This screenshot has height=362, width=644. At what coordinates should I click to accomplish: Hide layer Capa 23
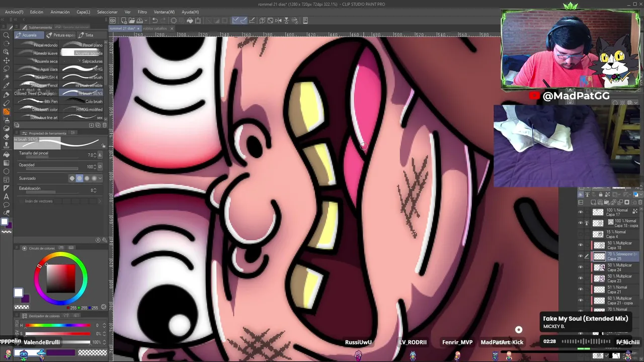(x=581, y=278)
